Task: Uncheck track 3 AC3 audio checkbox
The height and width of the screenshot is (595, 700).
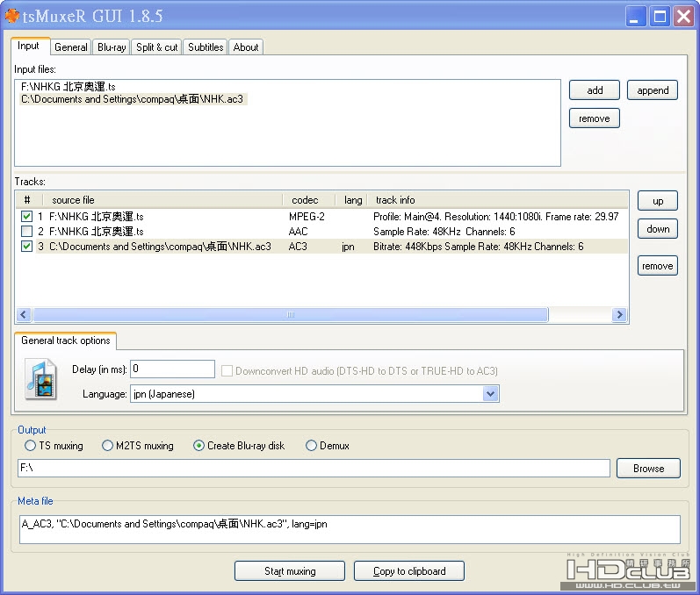Action: pos(26,247)
